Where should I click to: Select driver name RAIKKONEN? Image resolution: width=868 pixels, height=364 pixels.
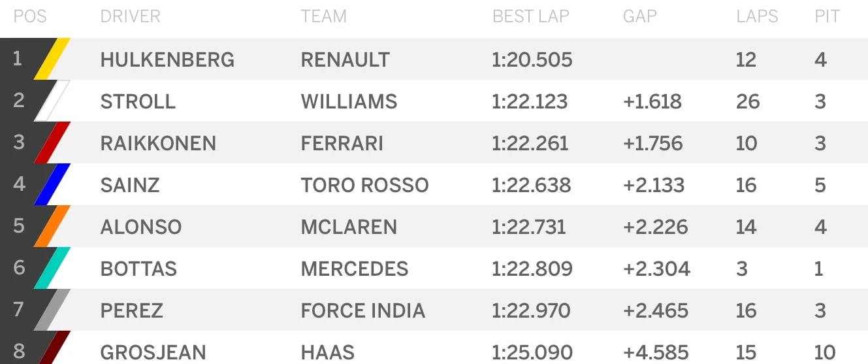point(158,144)
